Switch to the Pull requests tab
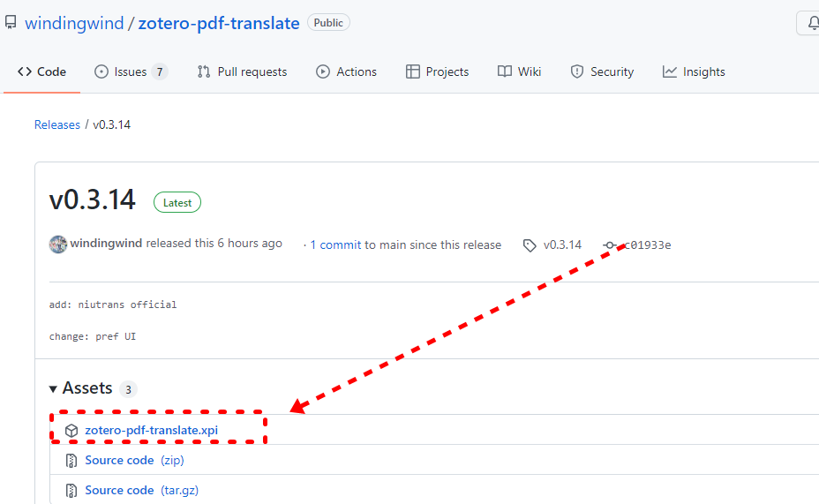This screenshot has height=504, width=819. [242, 71]
